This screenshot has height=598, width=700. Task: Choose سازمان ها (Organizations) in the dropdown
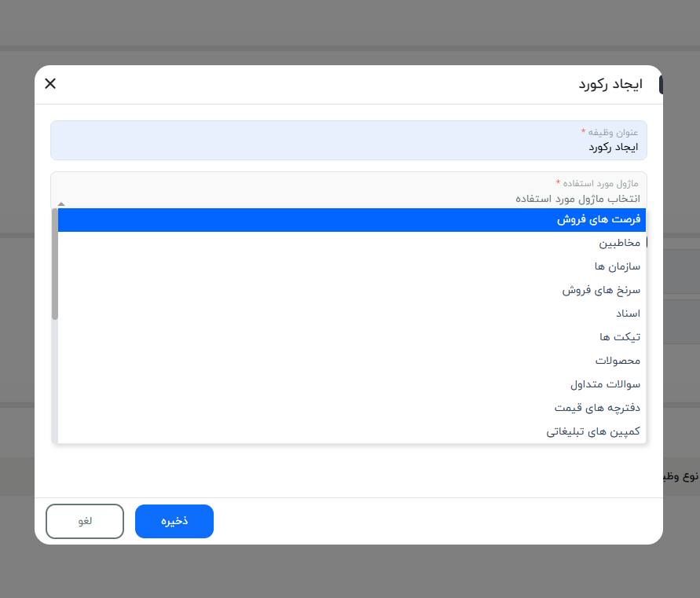click(350, 266)
